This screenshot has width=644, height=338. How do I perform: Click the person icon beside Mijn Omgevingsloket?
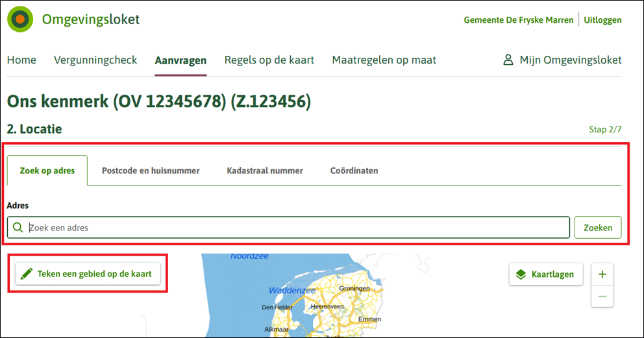click(508, 60)
